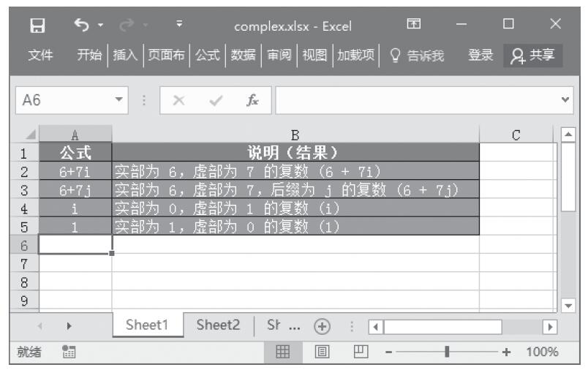Image resolution: width=588 pixels, height=370 pixels.
Task: Click the zoom slider handle
Action: tap(447, 351)
